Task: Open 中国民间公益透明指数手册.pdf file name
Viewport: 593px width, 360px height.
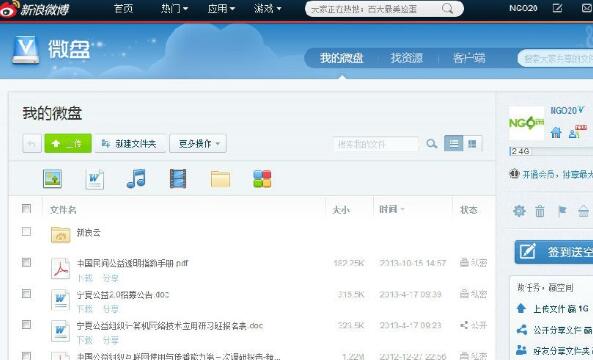Action: tap(132, 263)
